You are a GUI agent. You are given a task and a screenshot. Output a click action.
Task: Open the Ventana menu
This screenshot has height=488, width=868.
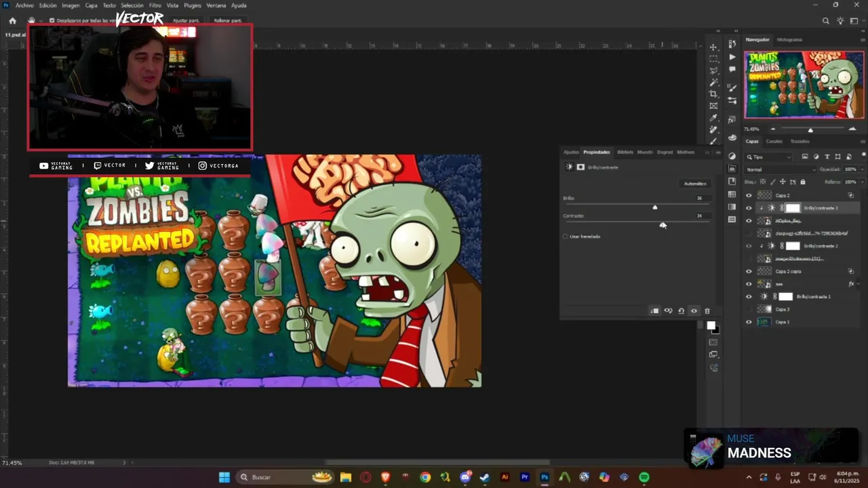pyautogui.click(x=216, y=5)
